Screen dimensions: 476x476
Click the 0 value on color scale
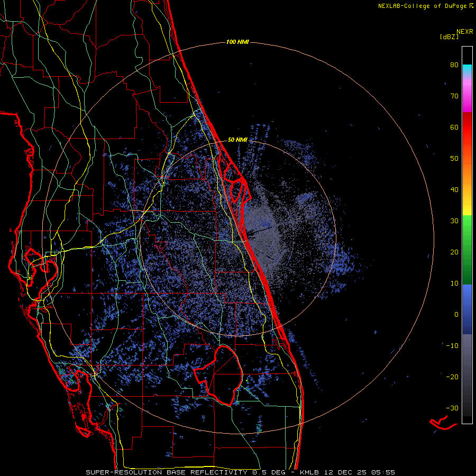(456, 315)
